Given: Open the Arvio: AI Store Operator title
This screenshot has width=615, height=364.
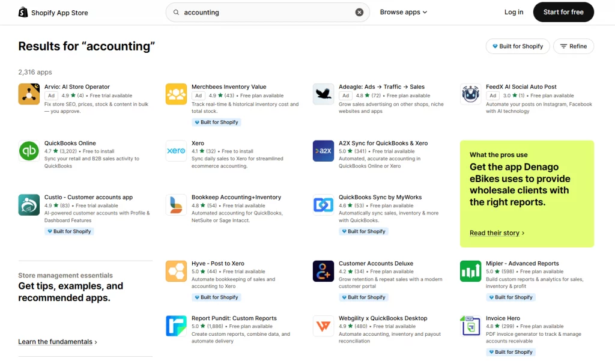Looking at the screenshot, I should pyautogui.click(x=77, y=86).
